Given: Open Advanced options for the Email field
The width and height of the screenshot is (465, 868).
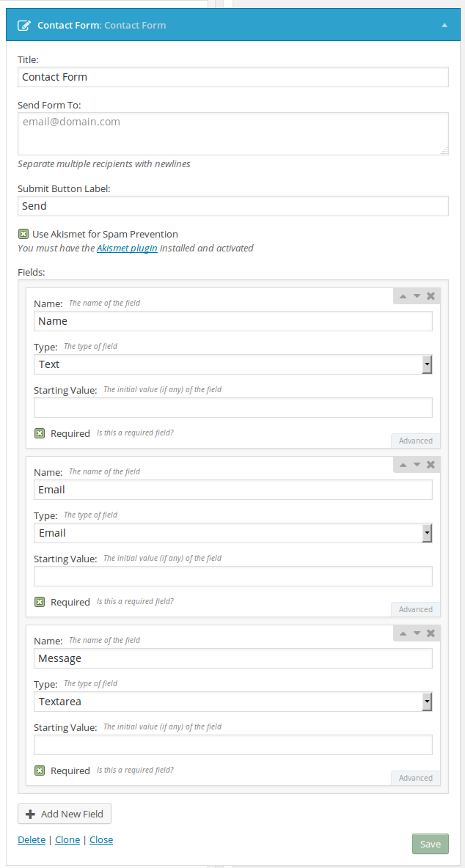Looking at the screenshot, I should tap(416, 609).
